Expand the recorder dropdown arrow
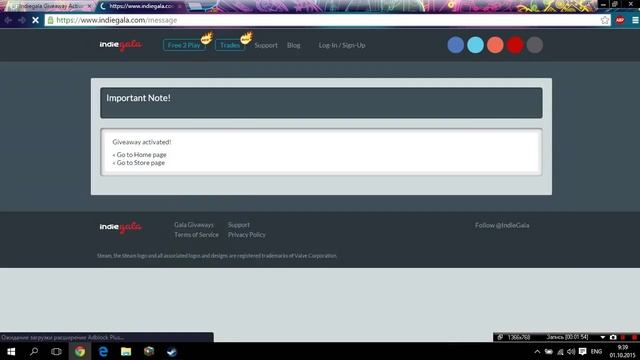This screenshot has width=640, height=360. (x=602, y=337)
